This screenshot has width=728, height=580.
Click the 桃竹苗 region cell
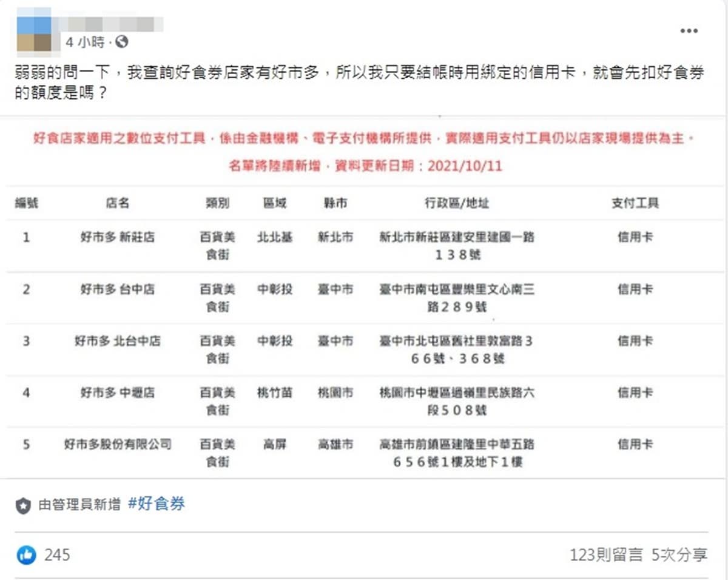point(275,393)
